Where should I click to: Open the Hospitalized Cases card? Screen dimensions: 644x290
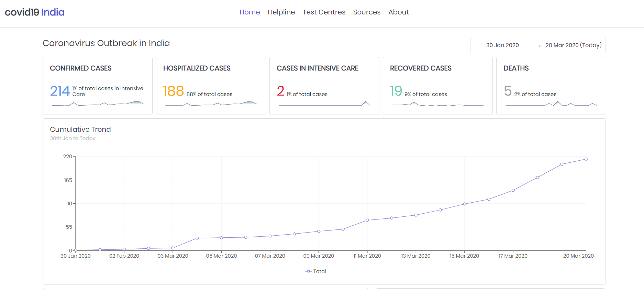click(x=211, y=86)
